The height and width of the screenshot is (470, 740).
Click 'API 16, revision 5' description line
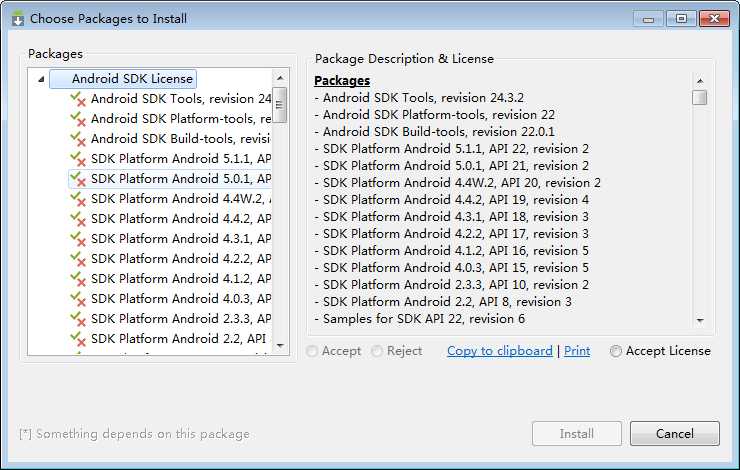click(452, 251)
